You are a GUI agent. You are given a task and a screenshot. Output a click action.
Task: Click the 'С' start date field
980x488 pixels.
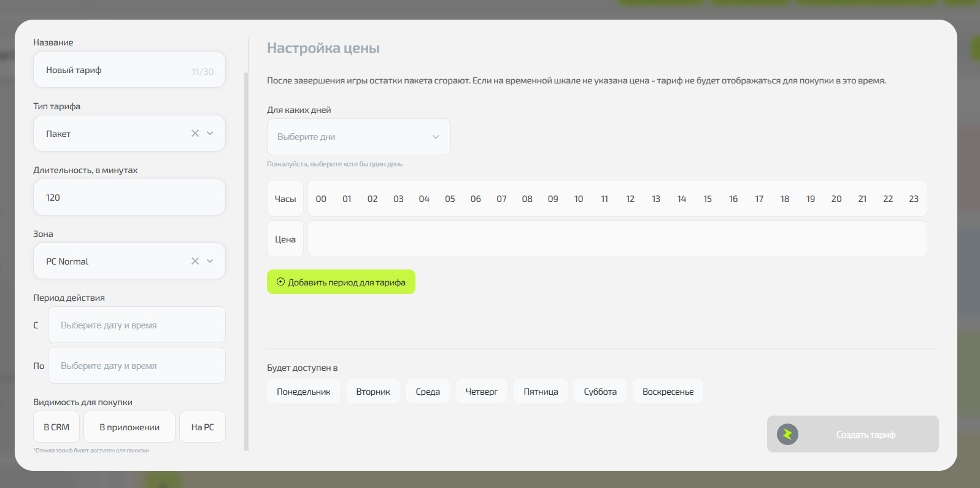(136, 325)
